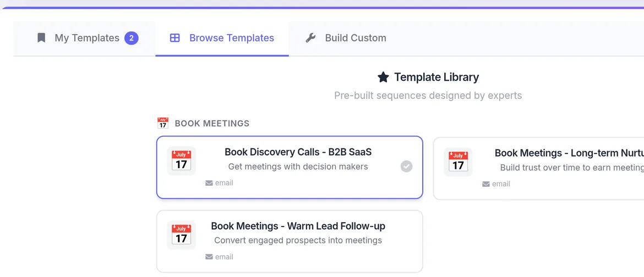Click email envelope icon on Book Discovery Calls card
The height and width of the screenshot is (277, 644).
tap(209, 183)
